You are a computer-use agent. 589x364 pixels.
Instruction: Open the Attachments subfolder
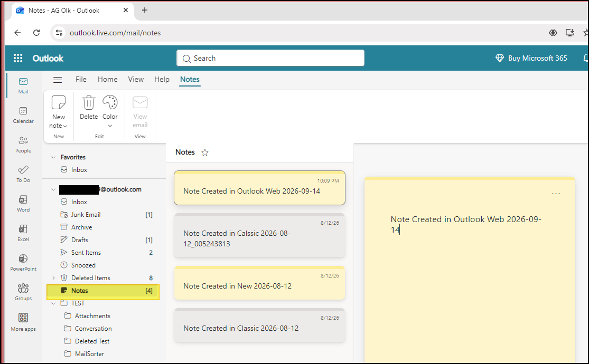coord(92,316)
